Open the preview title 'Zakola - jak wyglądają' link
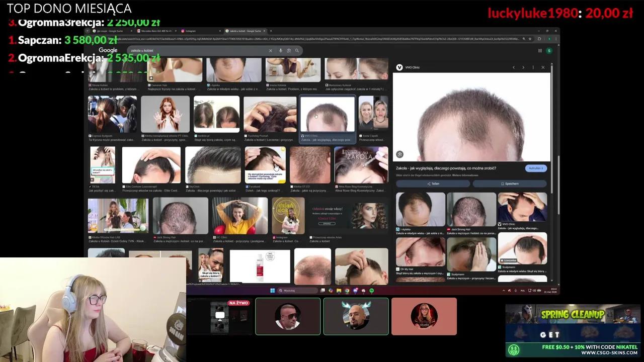 [x=446, y=168]
